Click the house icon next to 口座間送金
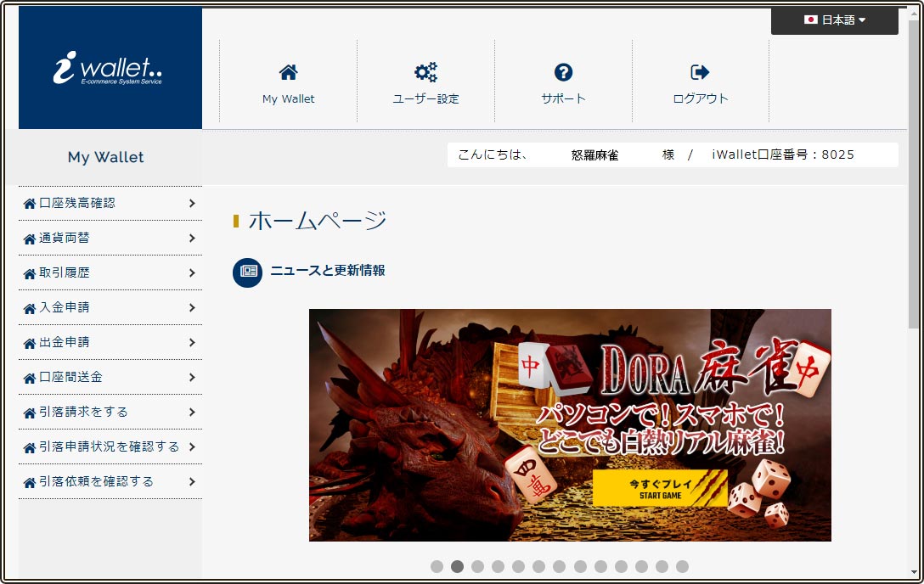Image resolution: width=924 pixels, height=584 pixels. point(30,378)
